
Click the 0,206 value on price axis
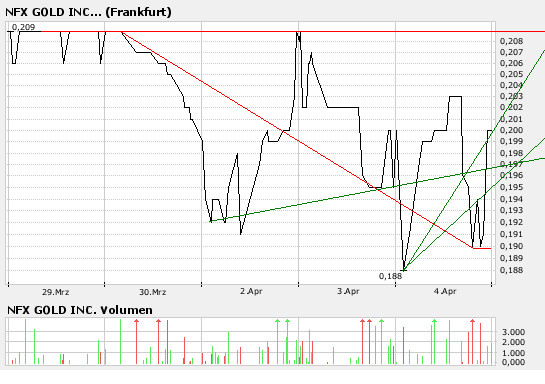click(x=511, y=63)
